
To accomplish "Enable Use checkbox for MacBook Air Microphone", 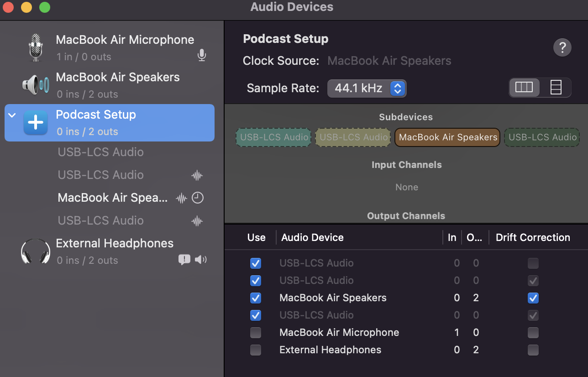I will coord(256,333).
